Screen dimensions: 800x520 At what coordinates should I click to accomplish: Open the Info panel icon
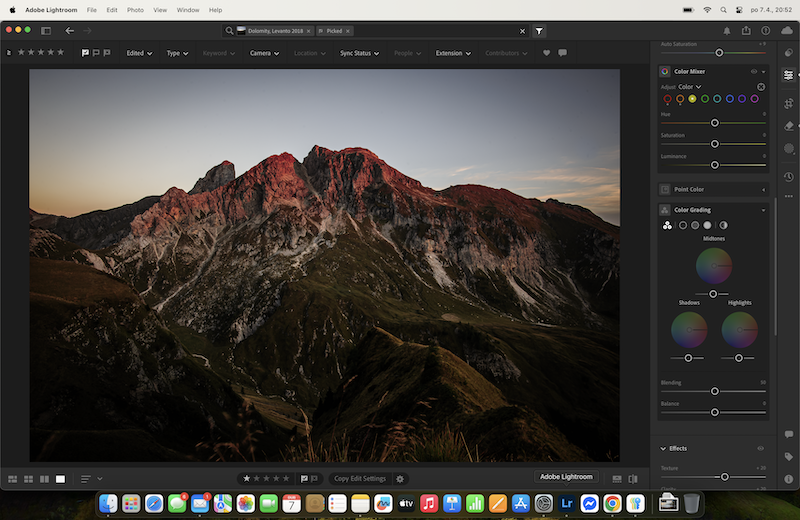[x=789, y=479]
